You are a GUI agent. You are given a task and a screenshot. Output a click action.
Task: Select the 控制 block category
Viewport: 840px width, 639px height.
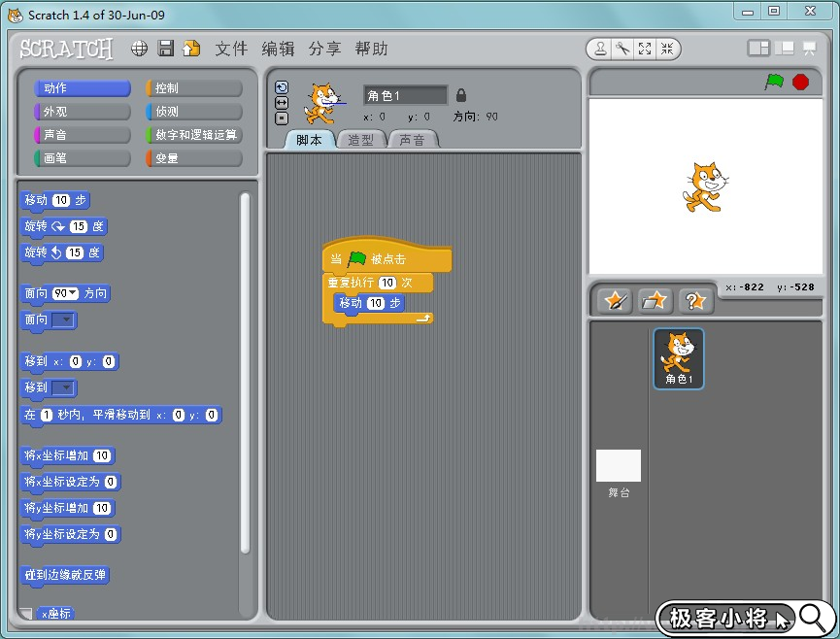(x=193, y=88)
